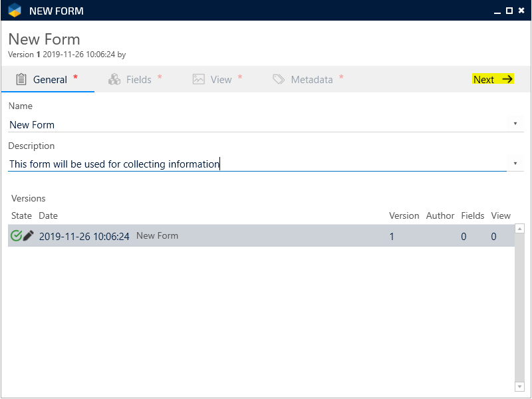Click the Date column header
Viewport: 532px width, 399px height.
click(48, 215)
